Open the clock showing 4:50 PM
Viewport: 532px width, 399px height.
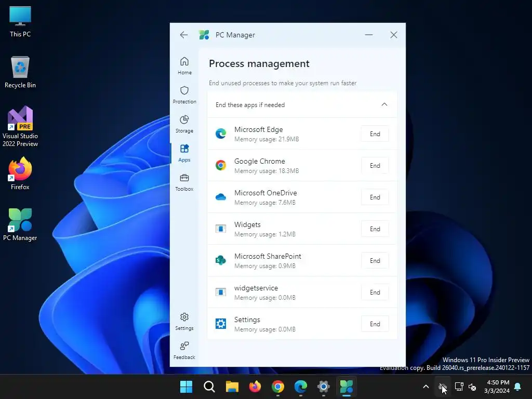497,387
